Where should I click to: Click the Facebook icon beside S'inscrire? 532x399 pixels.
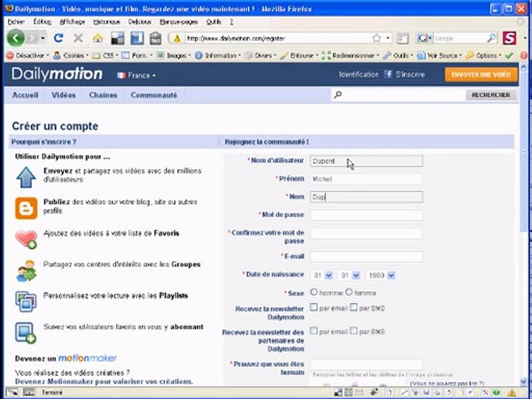388,74
